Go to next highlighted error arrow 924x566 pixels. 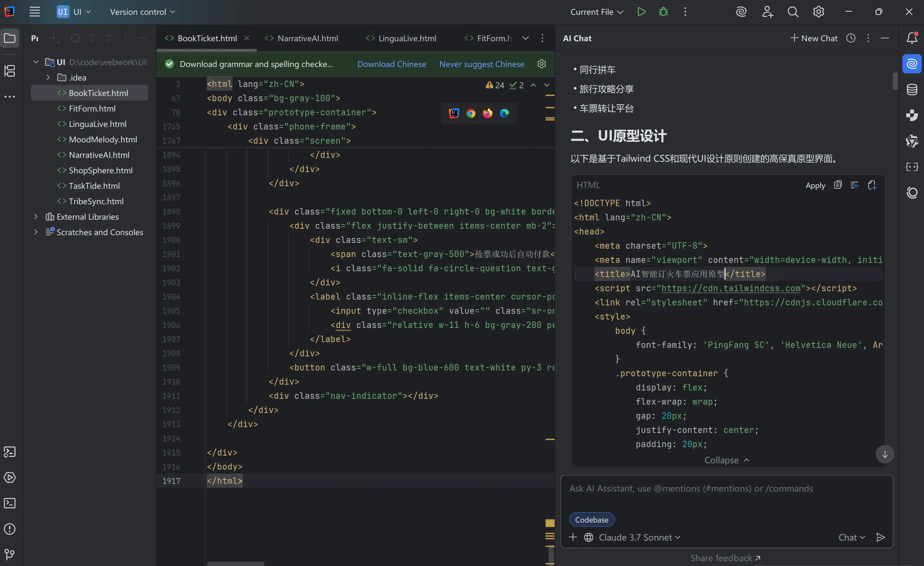click(x=547, y=85)
